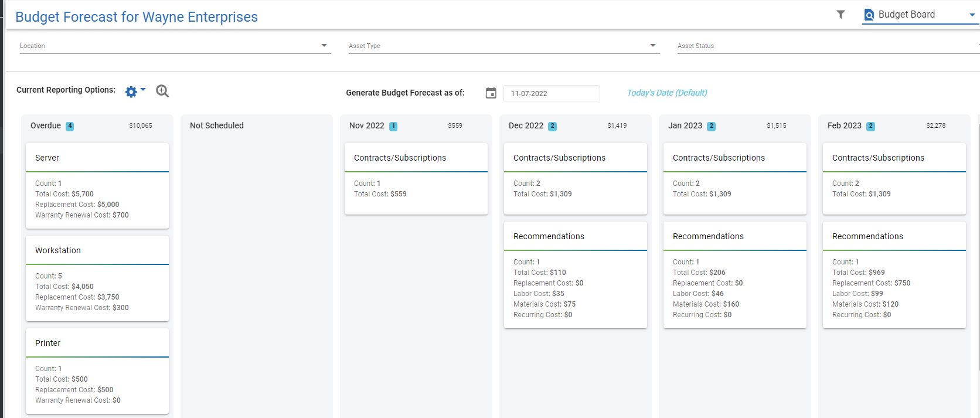The image size is (980, 418).
Task: Click Workstation Replacement Cost $3,750
Action: click(77, 297)
